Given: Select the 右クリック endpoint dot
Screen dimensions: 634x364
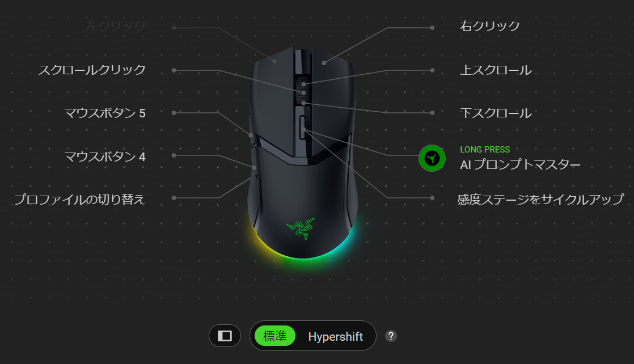Looking at the screenshot, I should tap(432, 28).
